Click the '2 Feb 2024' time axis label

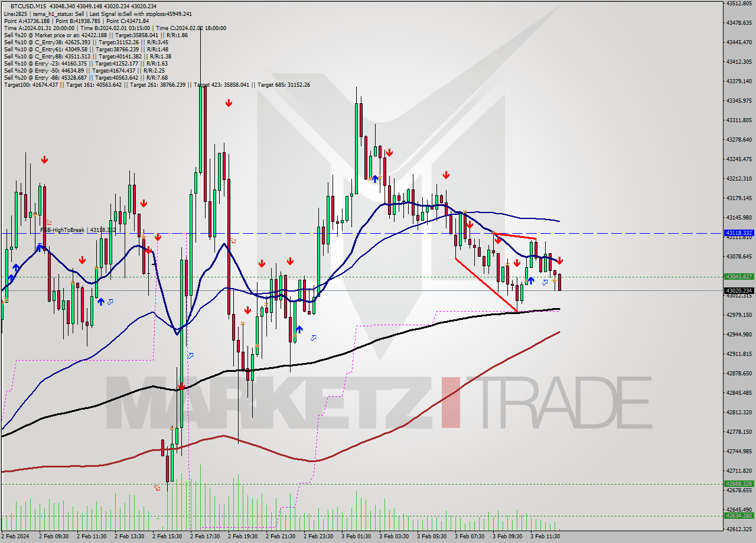click(15, 537)
